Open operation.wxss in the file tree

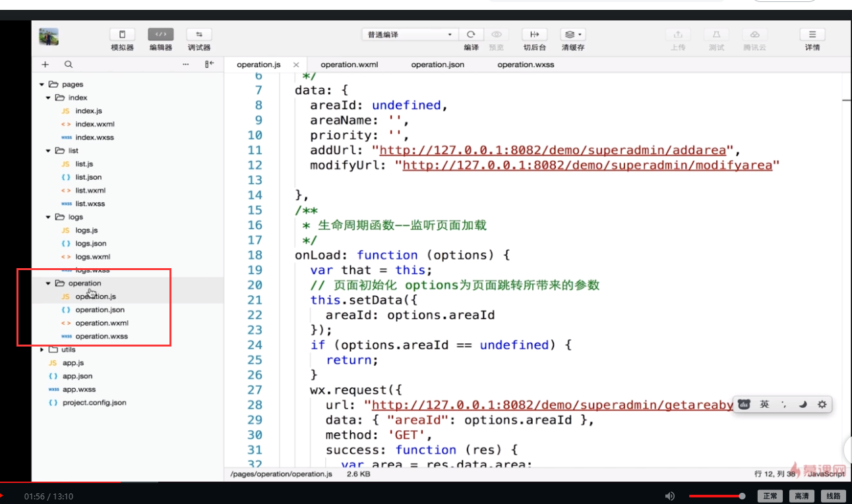tap(102, 336)
